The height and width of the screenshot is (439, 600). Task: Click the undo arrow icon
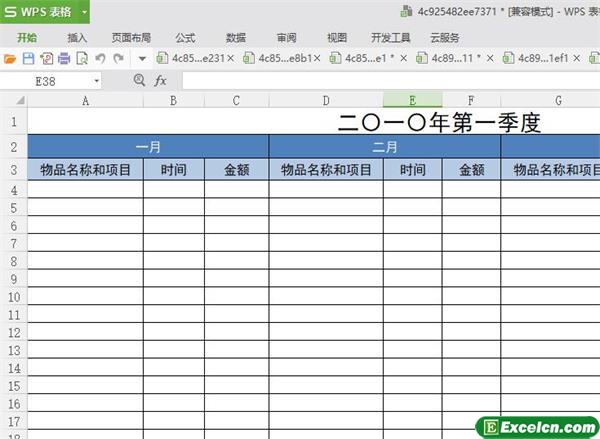[x=100, y=59]
